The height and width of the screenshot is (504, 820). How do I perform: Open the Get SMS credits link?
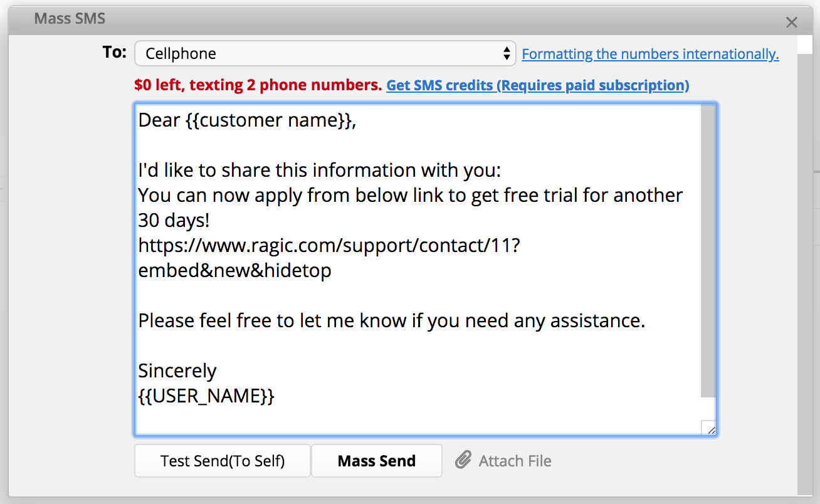[538, 85]
